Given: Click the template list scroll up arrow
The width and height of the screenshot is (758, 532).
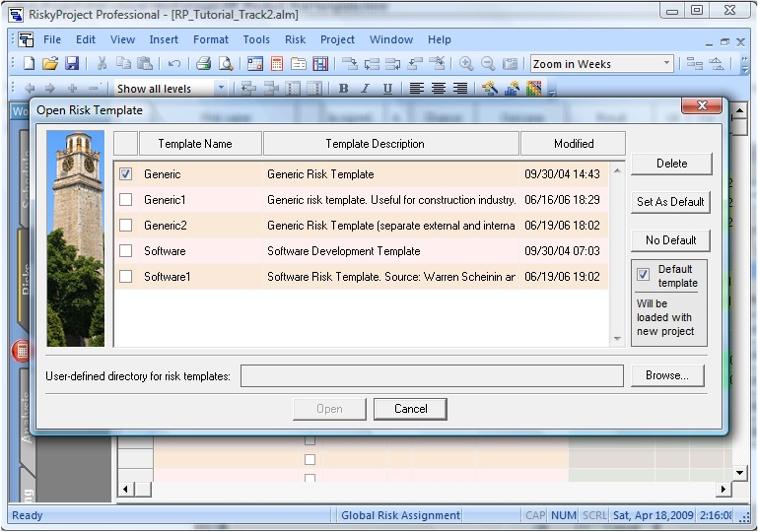Looking at the screenshot, I should (x=617, y=170).
